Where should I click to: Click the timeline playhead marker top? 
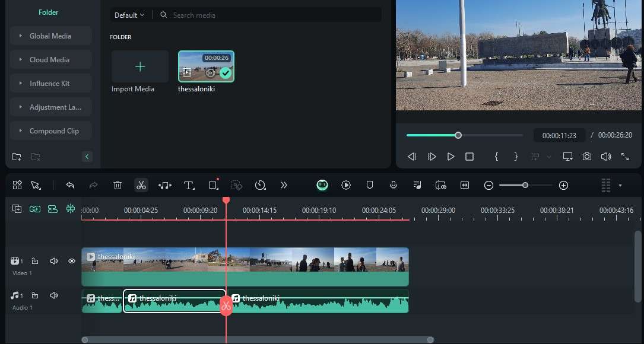(x=226, y=200)
